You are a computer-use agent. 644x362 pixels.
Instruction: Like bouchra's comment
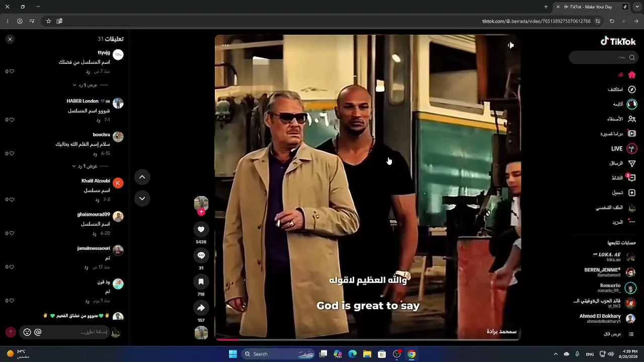point(12,154)
